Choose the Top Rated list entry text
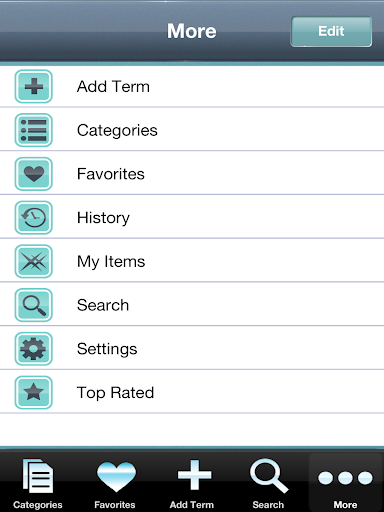This screenshot has height=512, width=384. coord(115,393)
